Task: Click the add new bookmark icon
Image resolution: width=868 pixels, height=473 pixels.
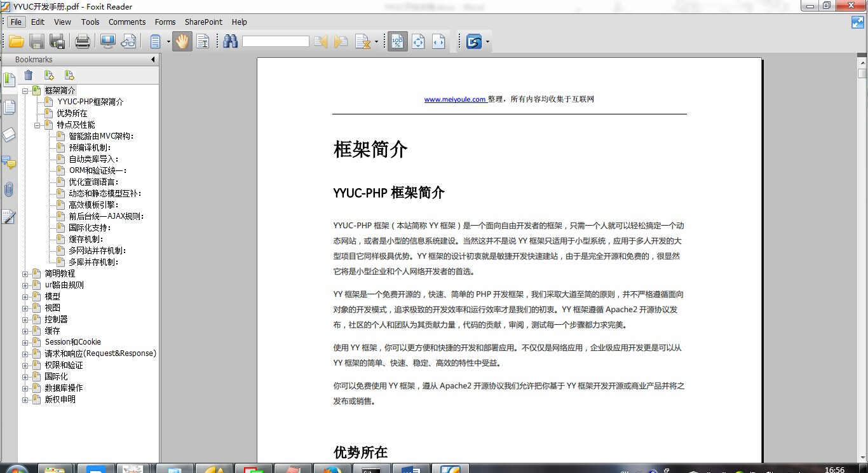Action: [x=49, y=75]
